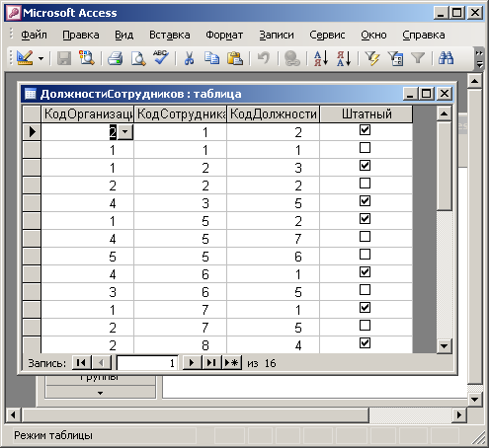This screenshot has width=489, height=448.
Task: Tick Штатный checkbox in row 4, 5, 7
Action: pyautogui.click(x=365, y=237)
